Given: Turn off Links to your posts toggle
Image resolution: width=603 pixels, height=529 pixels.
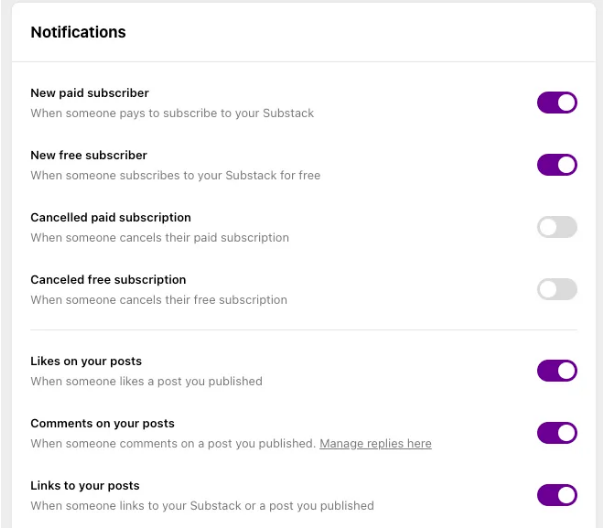Looking at the screenshot, I should point(557,495).
